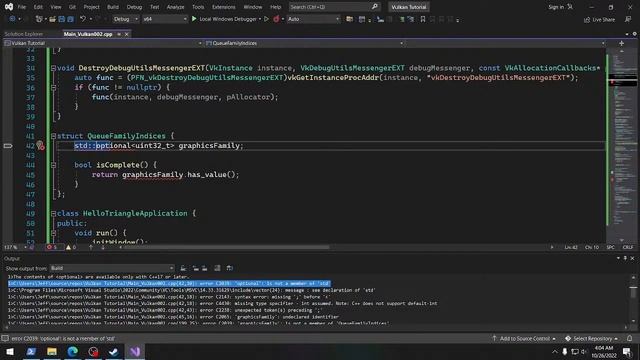Collapse the class HelloTriangleApplication block
Viewport: 640px width, 360px height.
pyautogui.click(x=53, y=213)
